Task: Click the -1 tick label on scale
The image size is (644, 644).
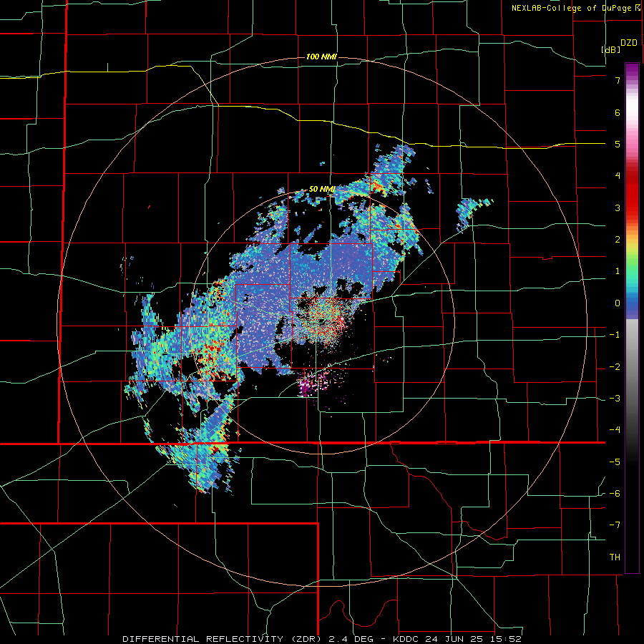Action: tap(615, 335)
